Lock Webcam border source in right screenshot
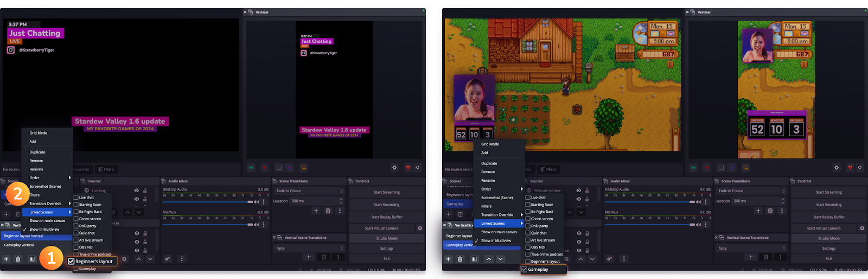This screenshot has width=868, height=279. (587, 191)
